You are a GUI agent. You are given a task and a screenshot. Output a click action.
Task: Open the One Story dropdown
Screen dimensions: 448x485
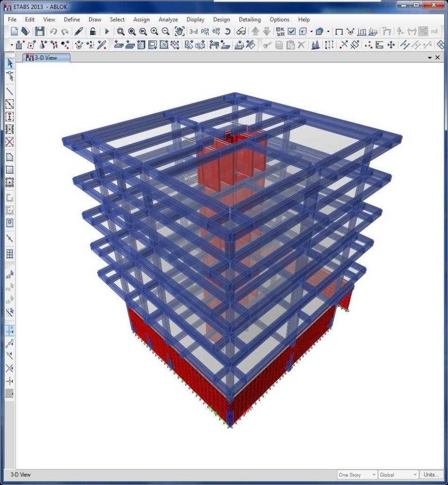357,475
